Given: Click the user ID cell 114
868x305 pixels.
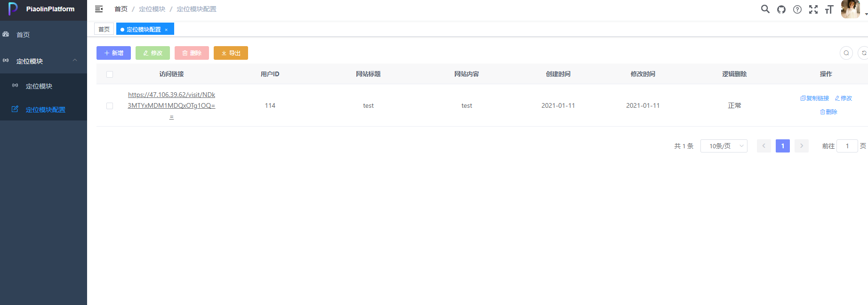Looking at the screenshot, I should pyautogui.click(x=270, y=105).
